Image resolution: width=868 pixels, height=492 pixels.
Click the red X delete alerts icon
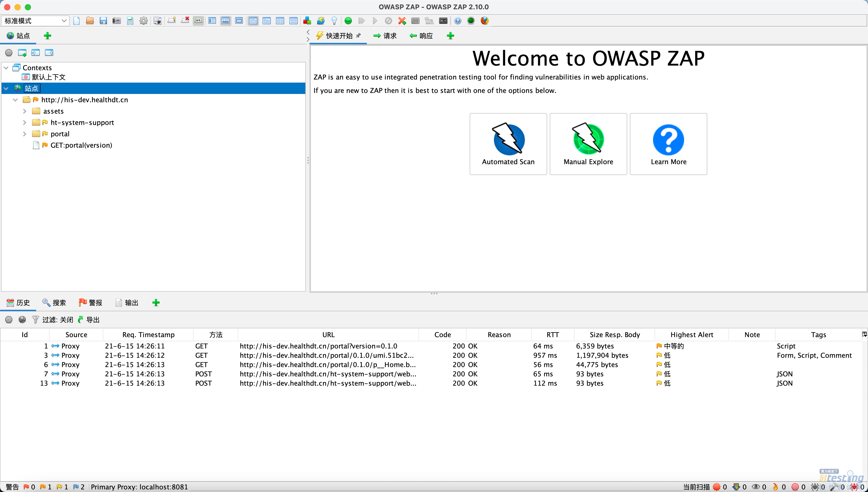402,21
